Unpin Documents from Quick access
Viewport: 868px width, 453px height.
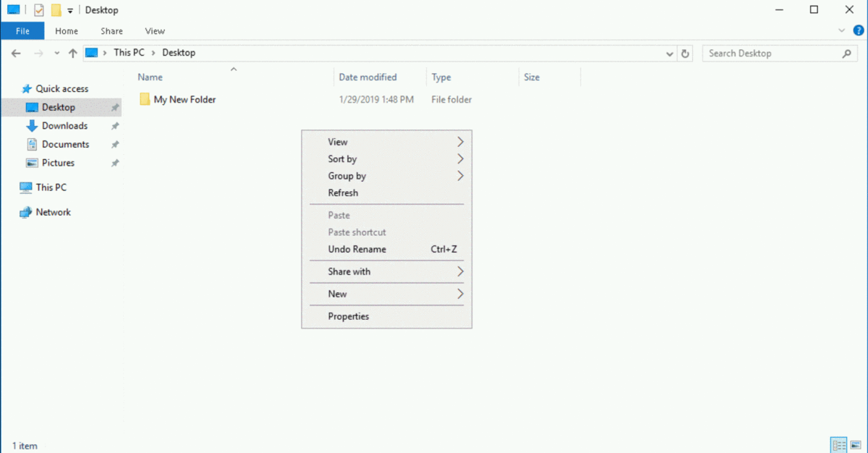(x=114, y=144)
